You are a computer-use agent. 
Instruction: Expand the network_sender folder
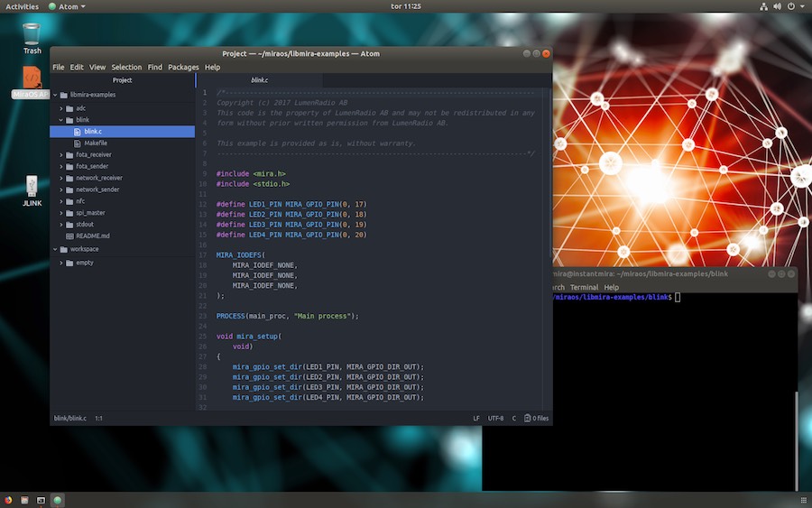tap(61, 189)
